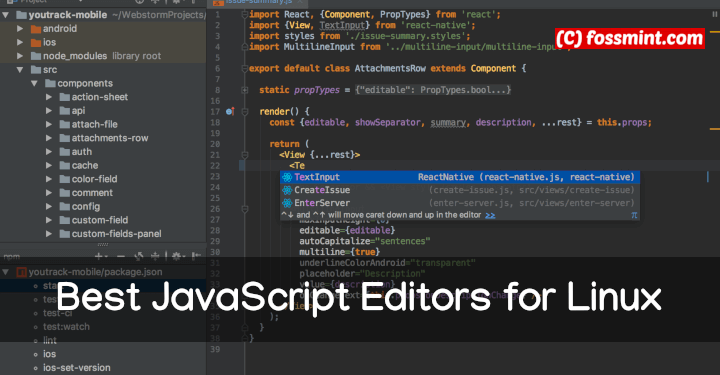Click the api folder icon

coord(65,111)
